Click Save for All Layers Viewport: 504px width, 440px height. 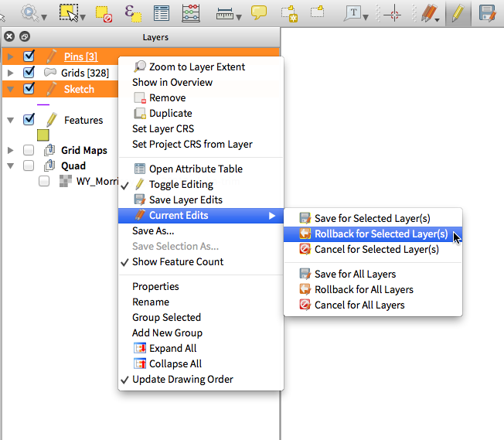click(355, 274)
